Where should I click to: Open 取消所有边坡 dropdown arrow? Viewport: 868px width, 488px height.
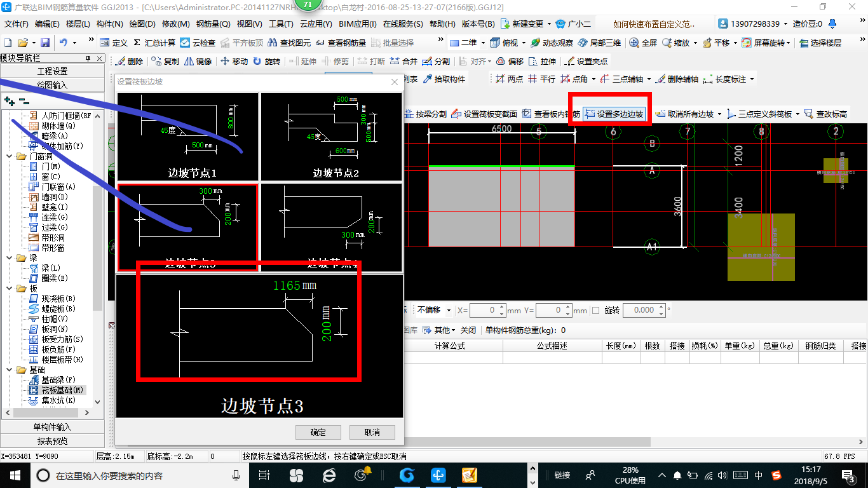[719, 114]
